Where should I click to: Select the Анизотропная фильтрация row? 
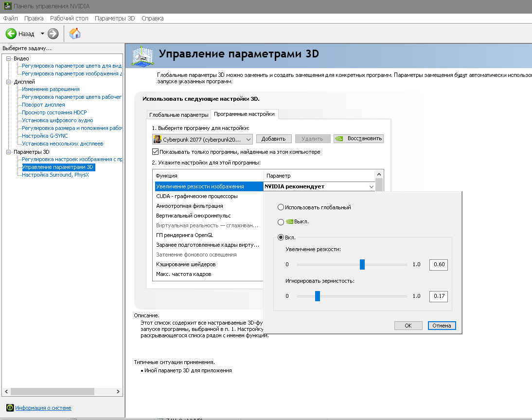point(209,206)
